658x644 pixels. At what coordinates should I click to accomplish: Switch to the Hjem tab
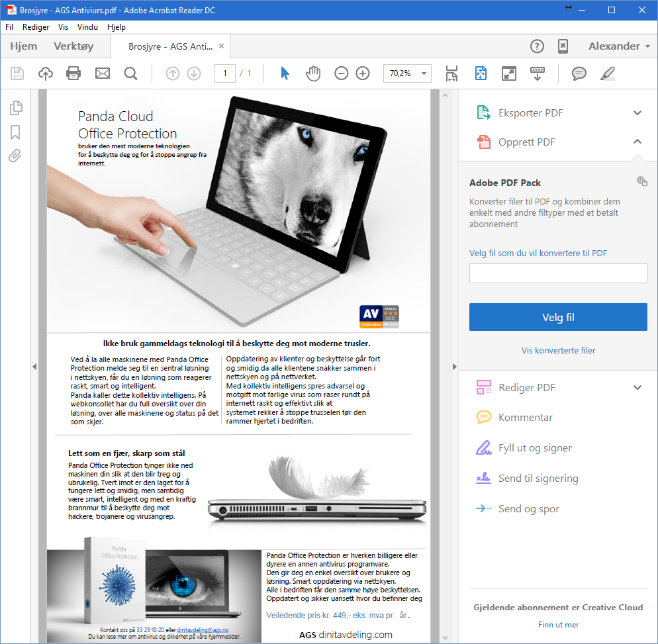tap(24, 46)
